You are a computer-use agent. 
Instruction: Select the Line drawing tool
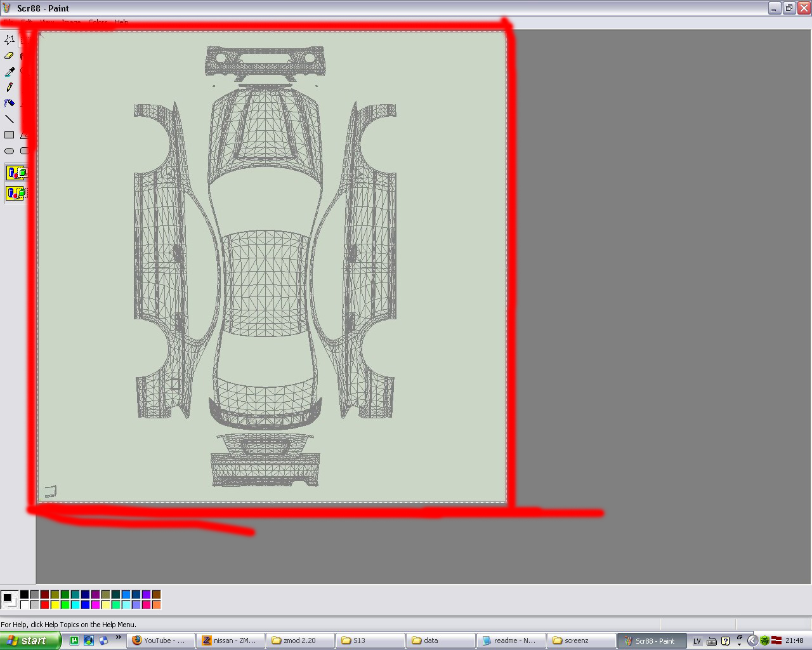pos(10,119)
